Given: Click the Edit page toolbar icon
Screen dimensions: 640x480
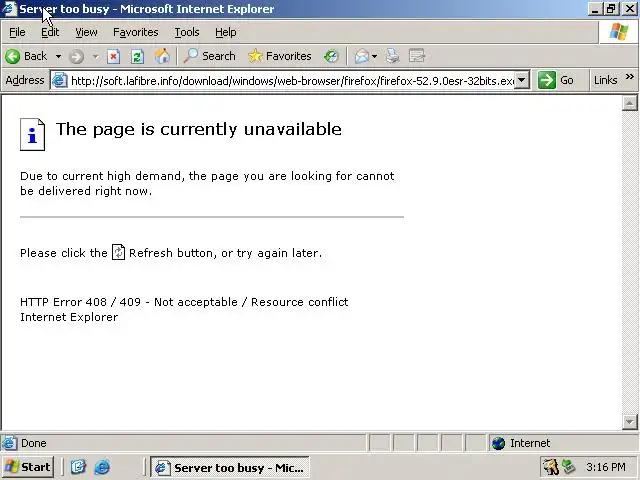Looking at the screenshot, I should [417, 56].
